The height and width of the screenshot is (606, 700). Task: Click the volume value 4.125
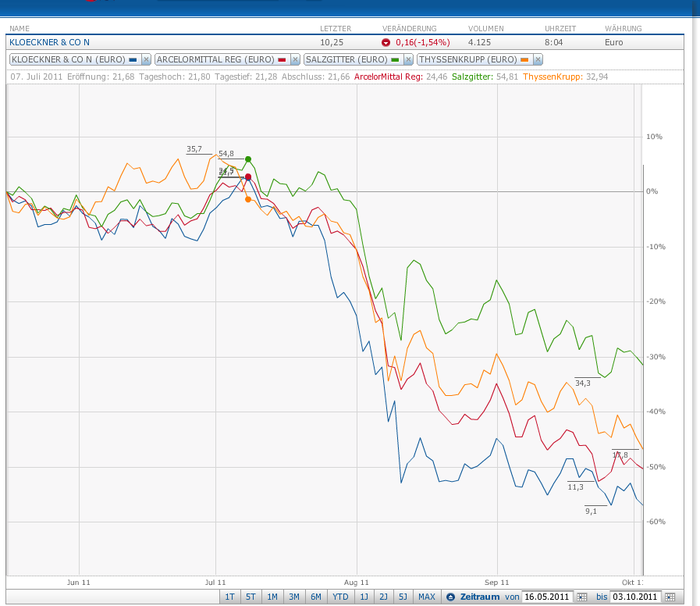click(479, 42)
